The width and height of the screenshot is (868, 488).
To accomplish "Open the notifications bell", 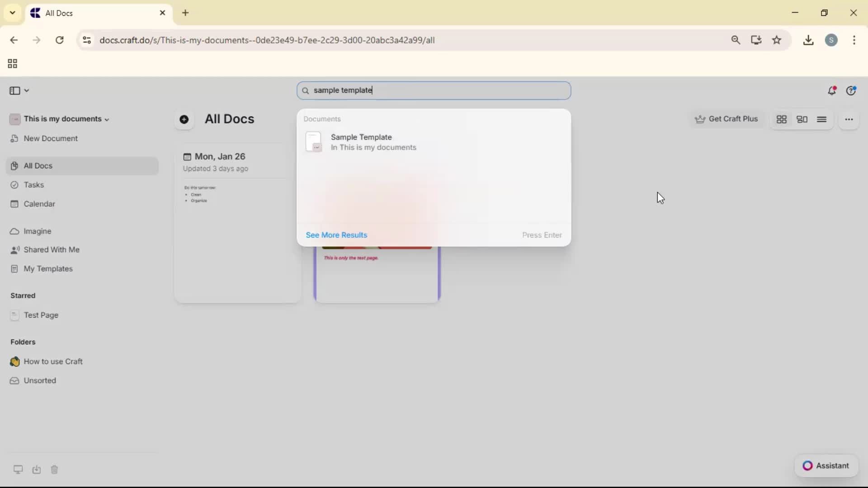I will (832, 90).
